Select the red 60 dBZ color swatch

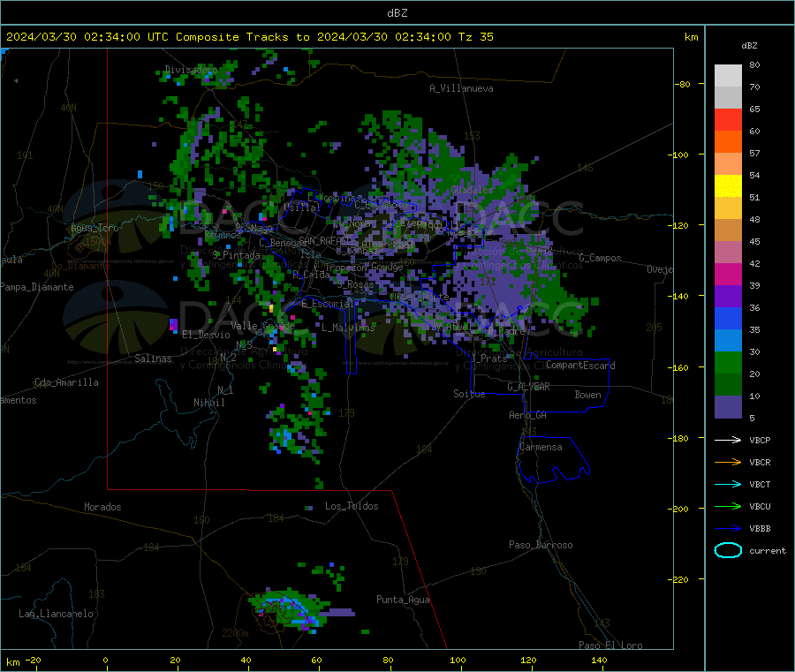[x=728, y=119]
